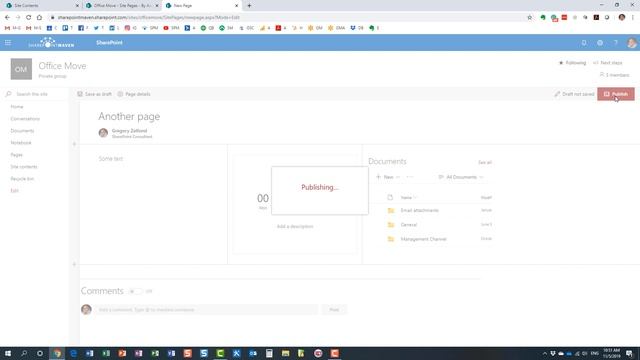Open the account picture in the SharePoint header
The height and width of the screenshot is (360, 640).
(x=631, y=43)
